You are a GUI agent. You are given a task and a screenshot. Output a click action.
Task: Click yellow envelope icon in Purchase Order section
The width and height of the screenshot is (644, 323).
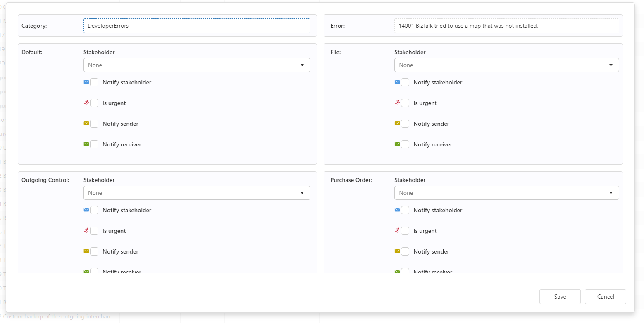[397, 251]
